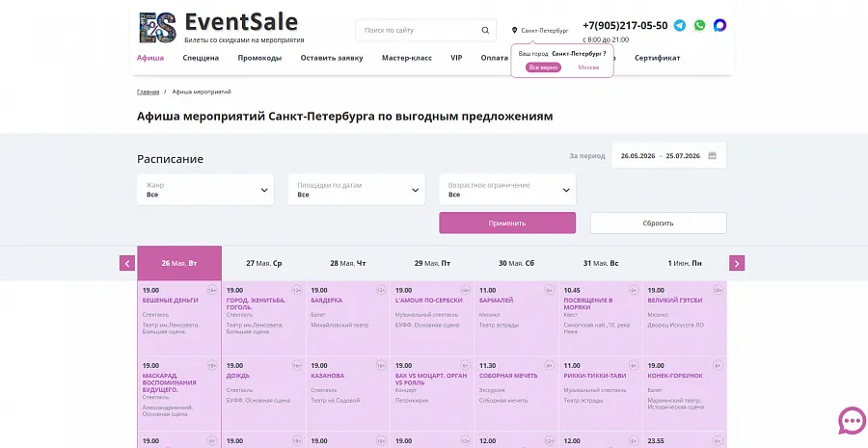Click the Дворец Искусств ЛО venue text
Image resolution: width=868 pixels, height=448 pixels.
[676, 326]
